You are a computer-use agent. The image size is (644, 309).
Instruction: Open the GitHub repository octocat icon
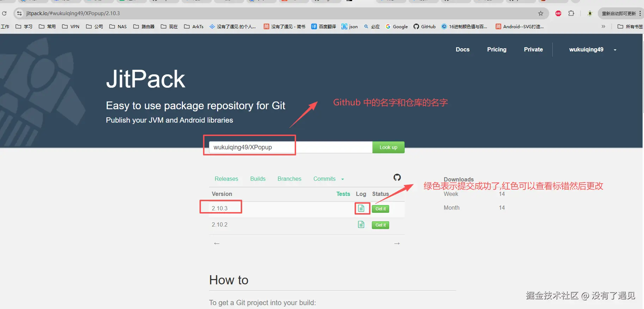pyautogui.click(x=397, y=177)
